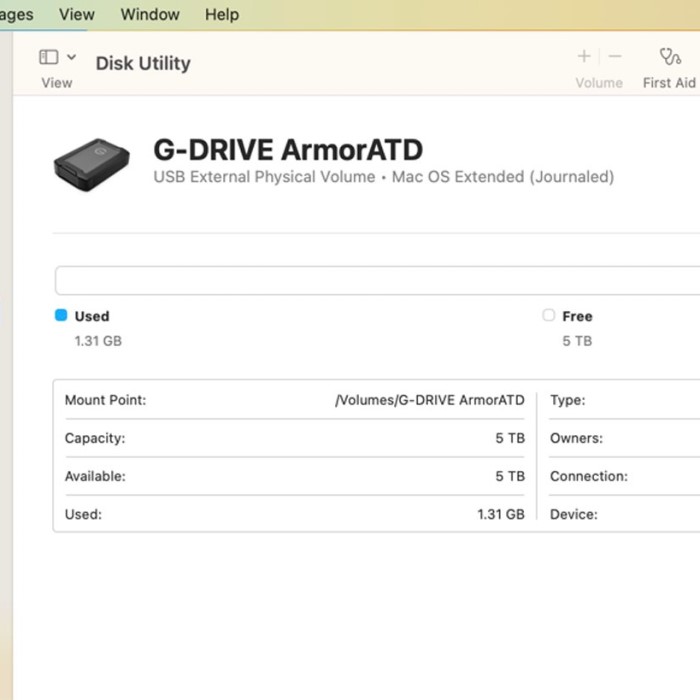Click the 'Owners:' label
The width and height of the screenshot is (700, 700).
click(576, 438)
